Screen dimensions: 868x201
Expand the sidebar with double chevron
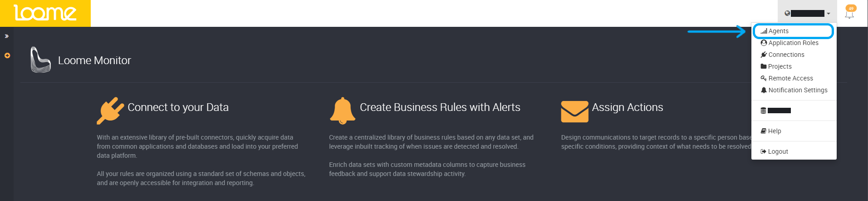[x=7, y=36]
